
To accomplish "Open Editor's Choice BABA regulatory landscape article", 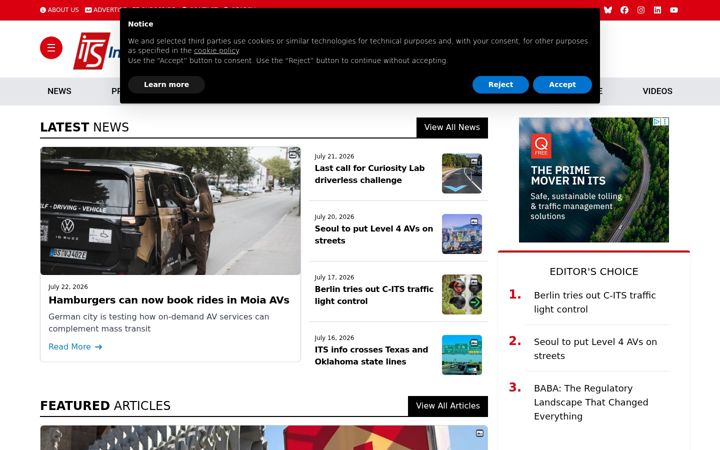I will [591, 402].
